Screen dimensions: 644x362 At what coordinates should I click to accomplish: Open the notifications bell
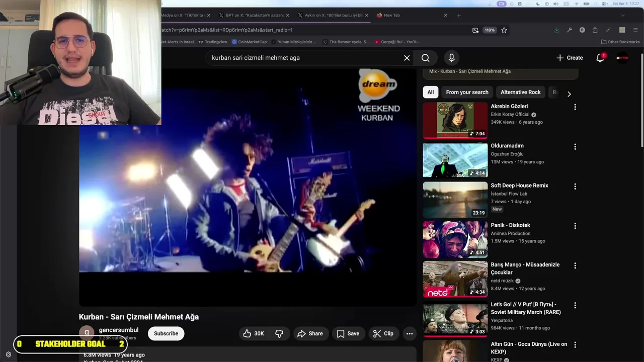coord(600,58)
